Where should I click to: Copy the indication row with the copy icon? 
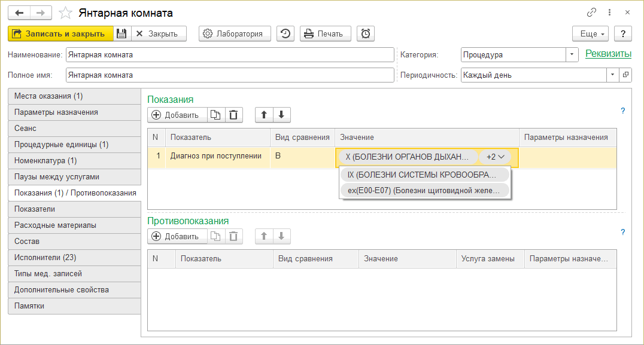tap(216, 115)
